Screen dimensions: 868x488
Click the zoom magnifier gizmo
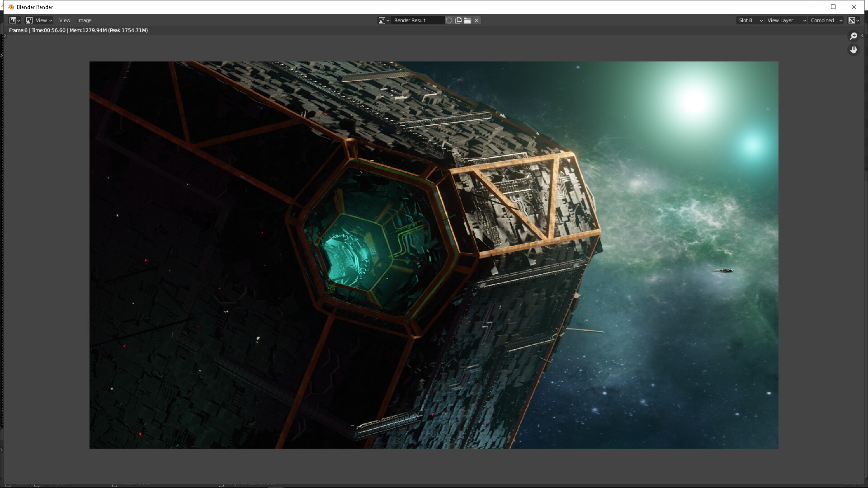pyautogui.click(x=854, y=36)
